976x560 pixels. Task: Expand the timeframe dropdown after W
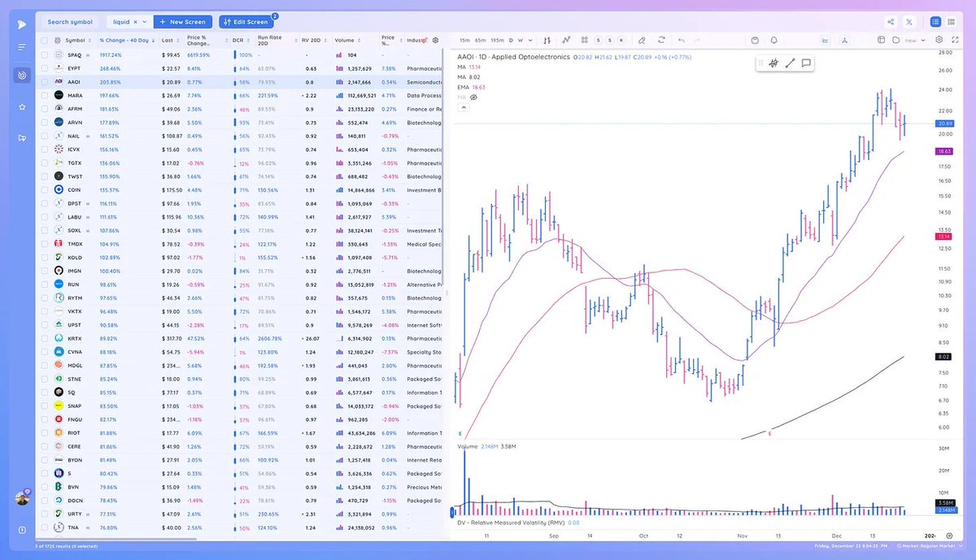click(529, 40)
